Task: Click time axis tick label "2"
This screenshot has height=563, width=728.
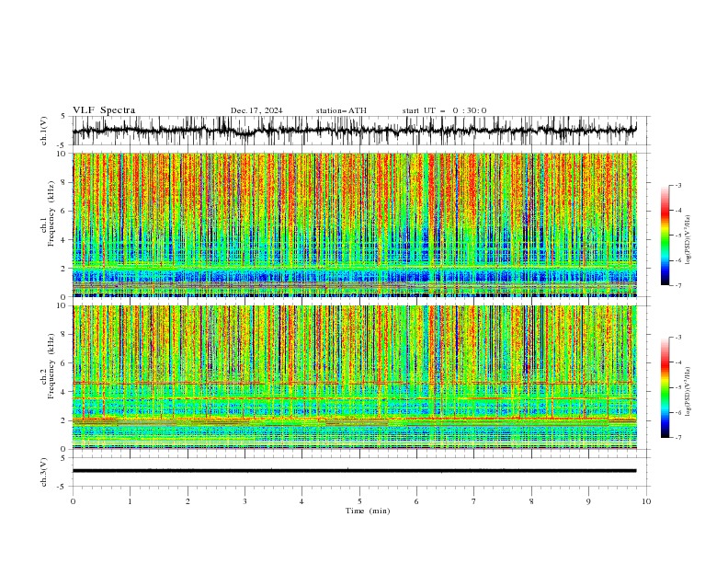Action: pyautogui.click(x=188, y=501)
